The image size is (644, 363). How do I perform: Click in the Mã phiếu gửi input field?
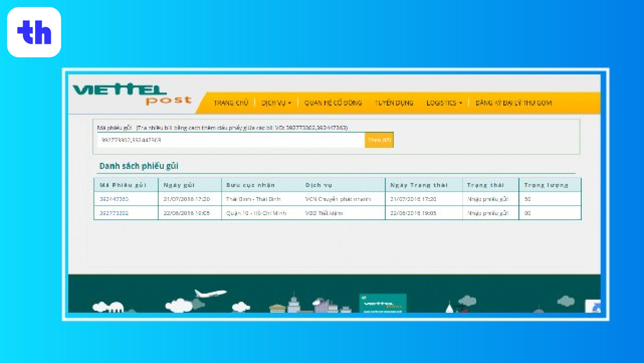(231, 140)
